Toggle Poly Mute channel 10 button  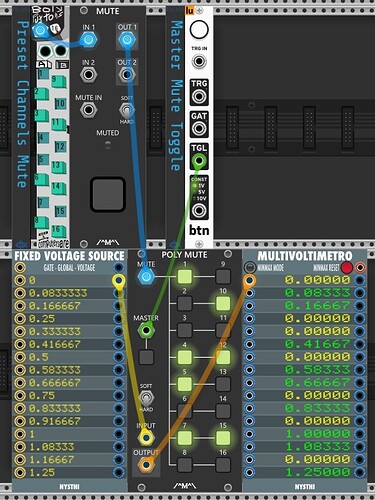pyautogui.click(x=223, y=303)
